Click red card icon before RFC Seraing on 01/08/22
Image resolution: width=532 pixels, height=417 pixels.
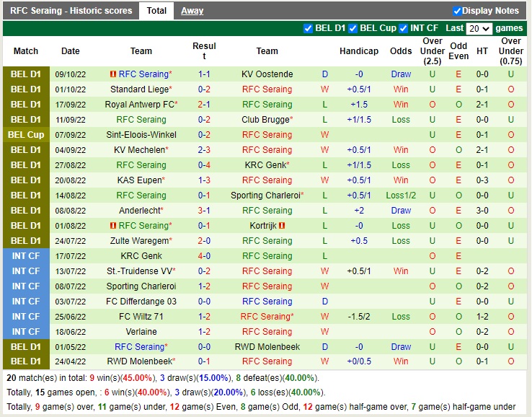click(112, 226)
